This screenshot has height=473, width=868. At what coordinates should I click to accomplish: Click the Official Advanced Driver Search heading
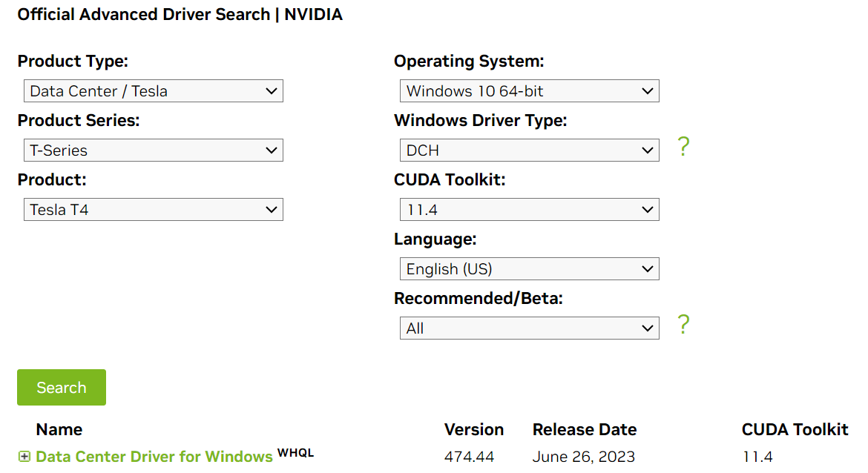point(180,14)
